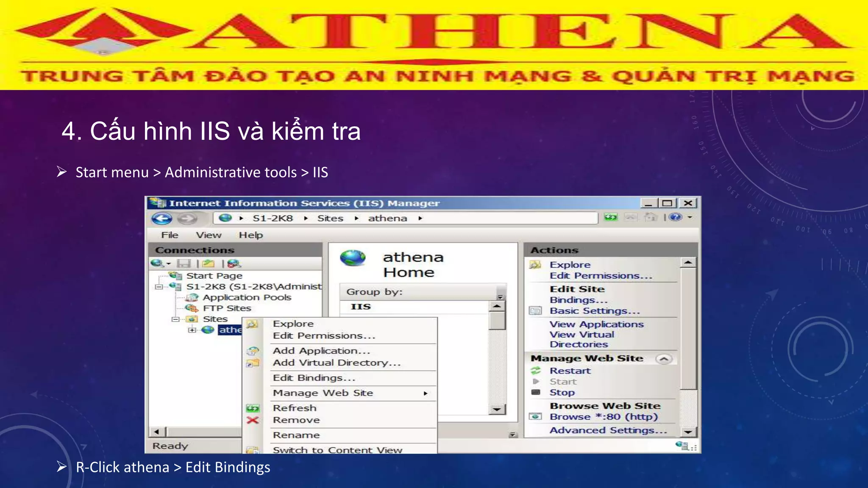
Task: Choose Rename in the context menu
Action: click(x=296, y=435)
